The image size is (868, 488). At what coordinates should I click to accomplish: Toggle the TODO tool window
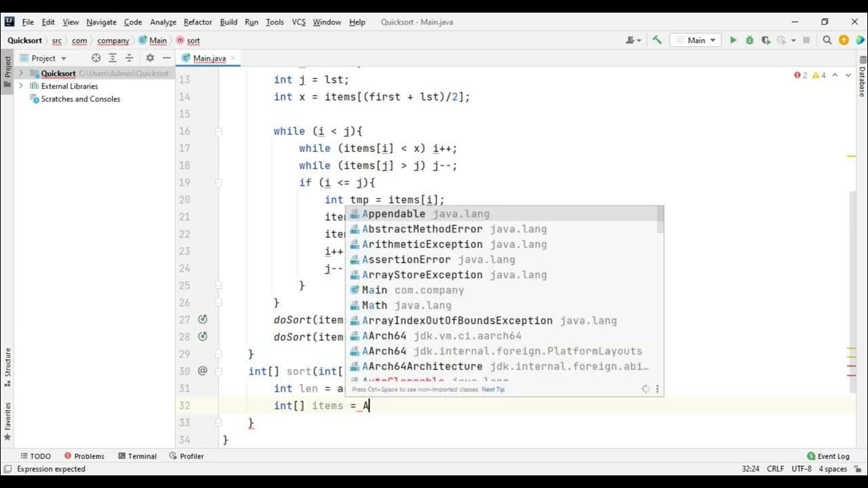36,456
